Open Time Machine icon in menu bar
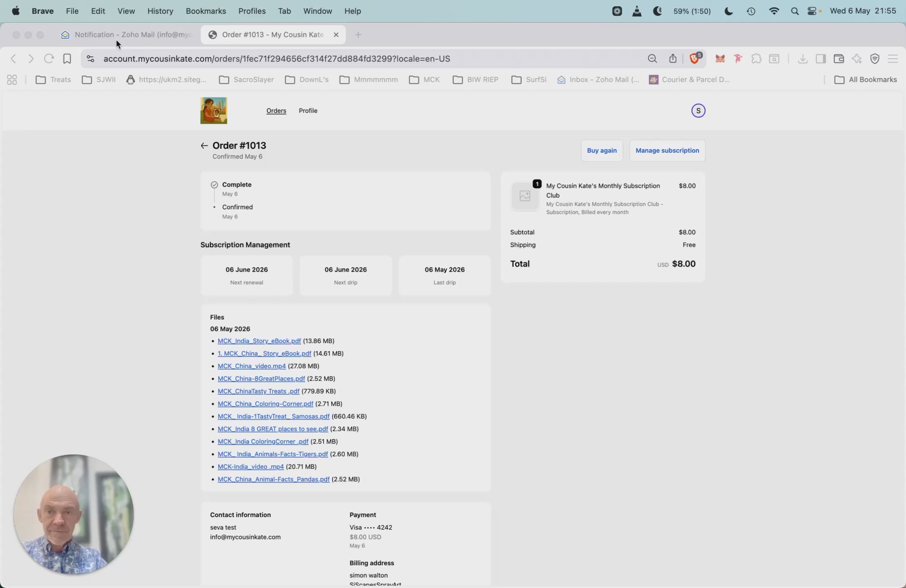Image resolution: width=906 pixels, height=588 pixels. pos(751,11)
